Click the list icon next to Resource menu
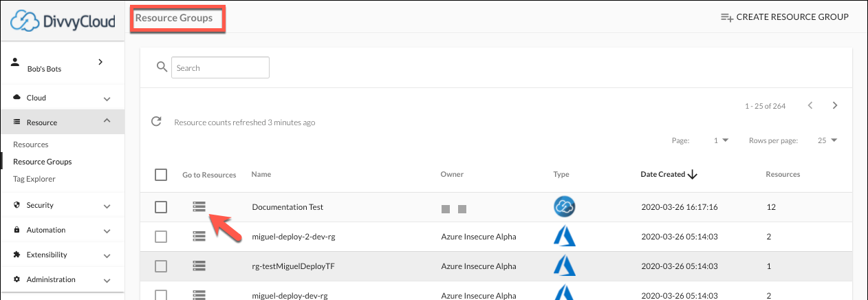The width and height of the screenshot is (868, 300). pos(17,122)
